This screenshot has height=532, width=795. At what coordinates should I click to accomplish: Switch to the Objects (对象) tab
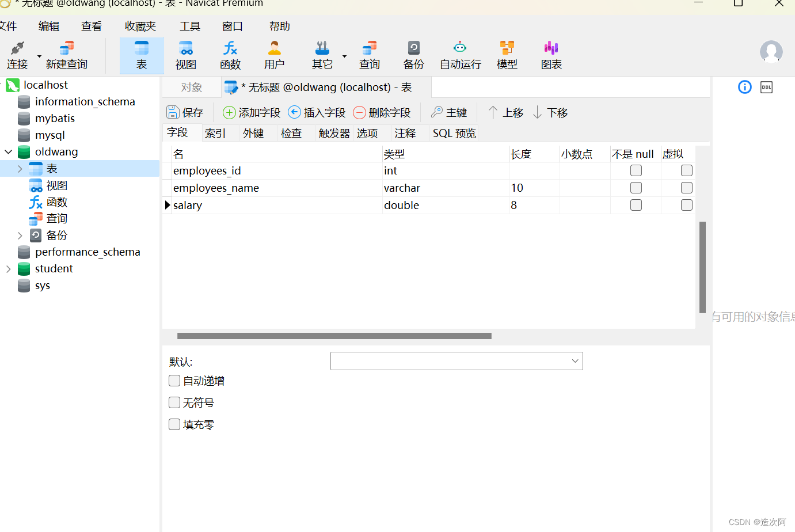(192, 88)
